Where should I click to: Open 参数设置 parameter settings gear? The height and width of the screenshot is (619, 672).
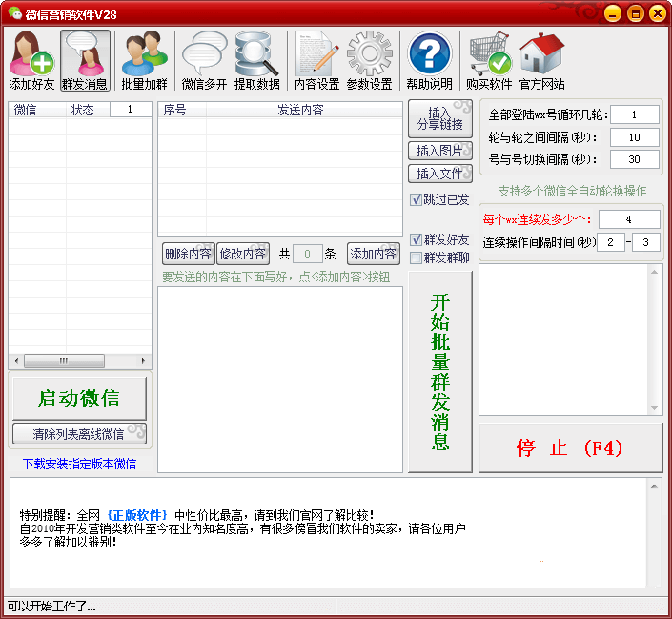point(370,60)
